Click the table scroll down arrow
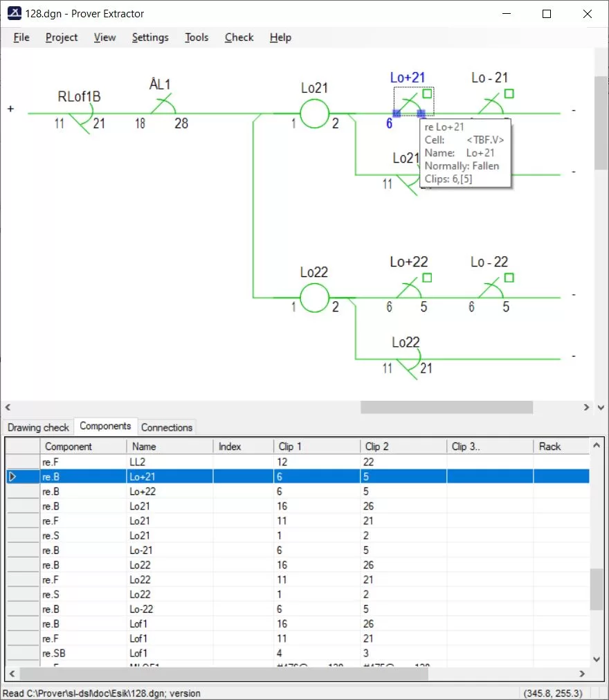This screenshot has height=700, width=609. tap(597, 659)
